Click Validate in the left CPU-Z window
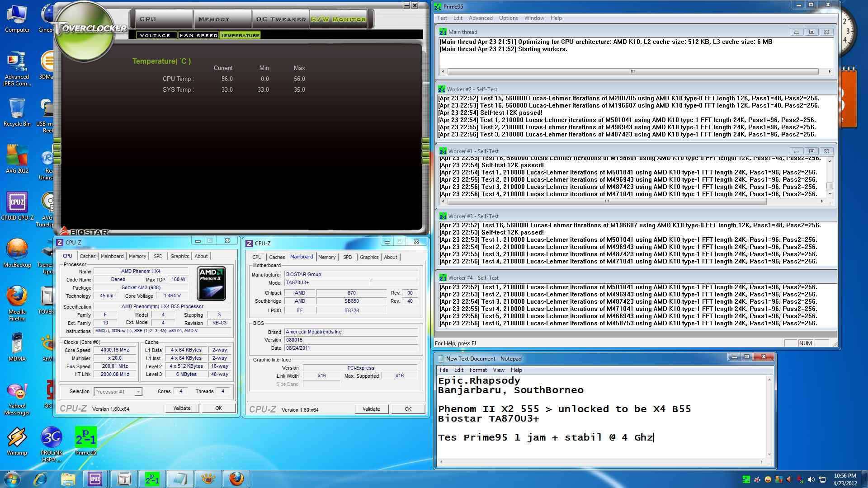The width and height of the screenshot is (868, 488). tap(182, 408)
